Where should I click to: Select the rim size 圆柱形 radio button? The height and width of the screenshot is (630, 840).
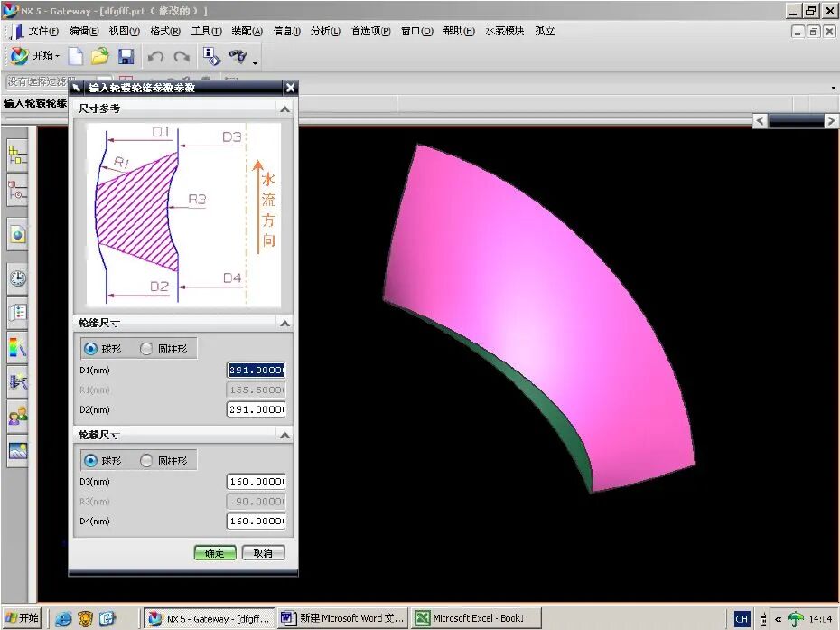click(145, 349)
